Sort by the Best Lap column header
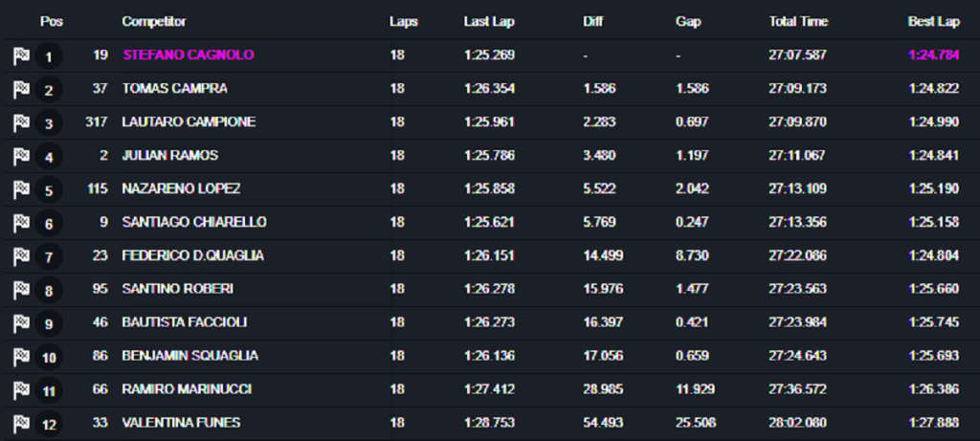Viewport: 980px width, 441px height. (933, 21)
